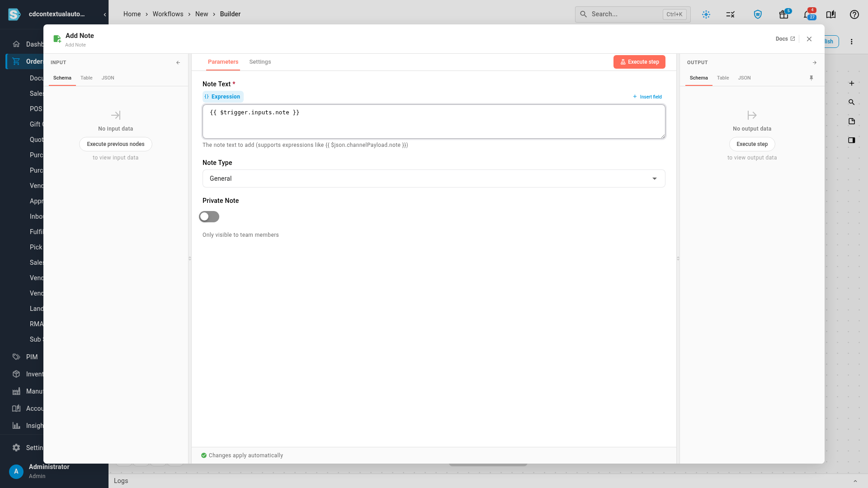868x488 pixels.
Task: Select Pick item in Orders submenu
Action: point(36,247)
